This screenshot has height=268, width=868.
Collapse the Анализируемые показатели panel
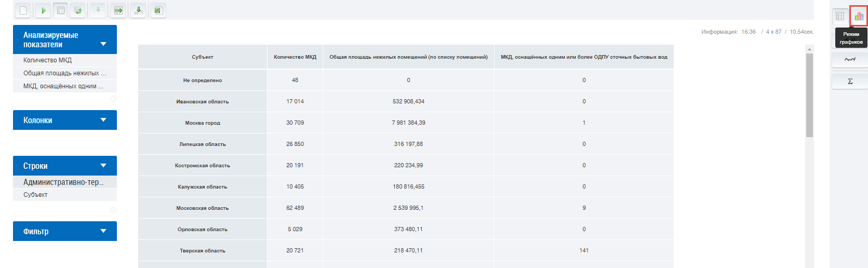103,44
